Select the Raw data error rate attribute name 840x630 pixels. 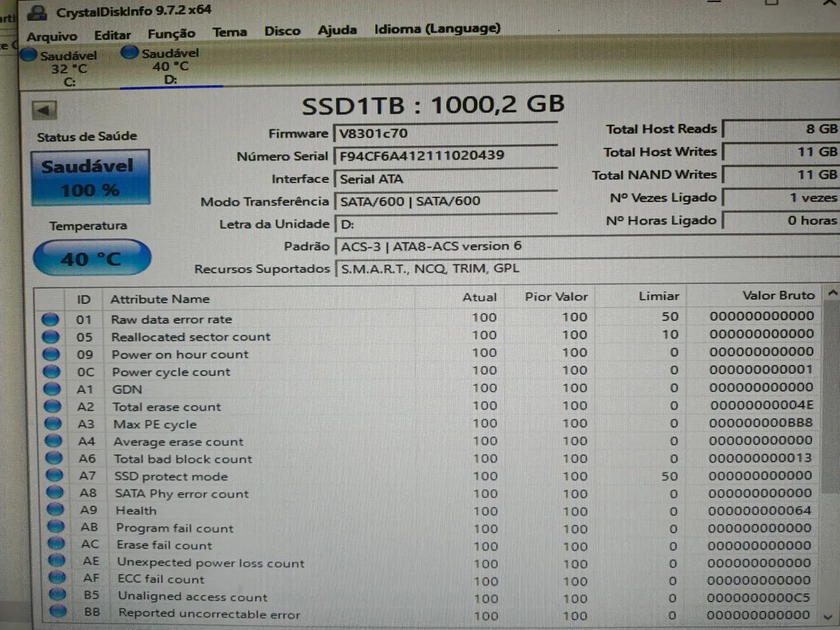(171, 320)
